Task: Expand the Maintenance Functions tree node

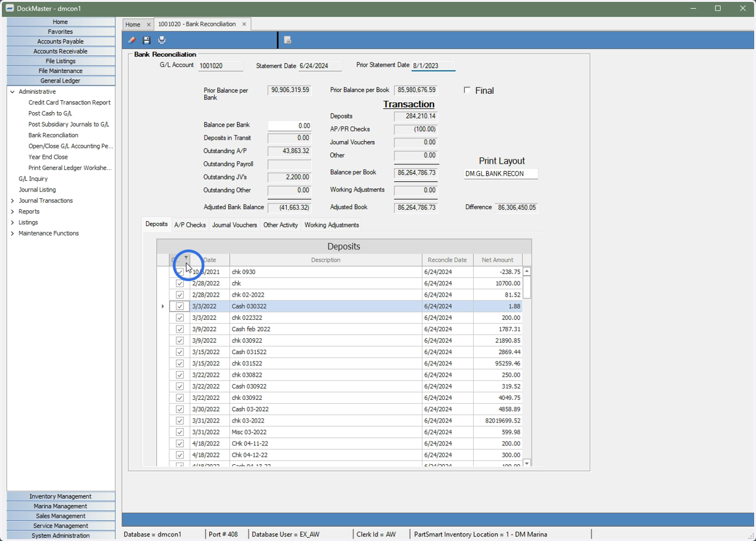Action: pos(12,234)
